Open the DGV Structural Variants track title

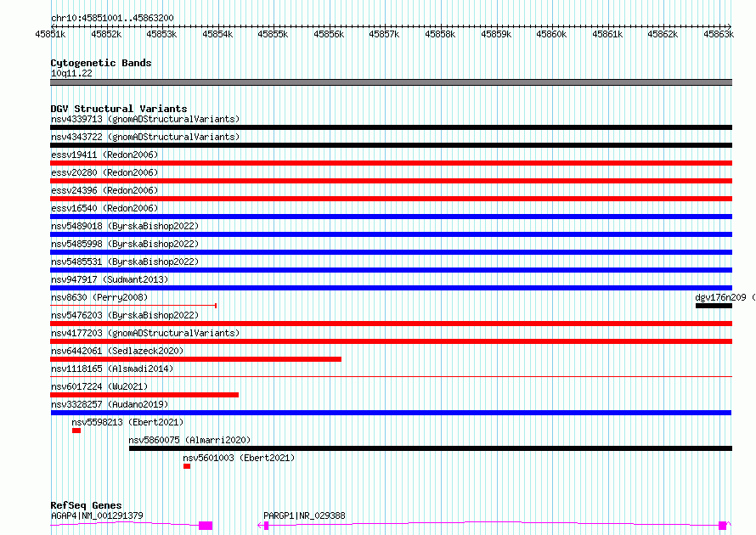click(x=119, y=109)
